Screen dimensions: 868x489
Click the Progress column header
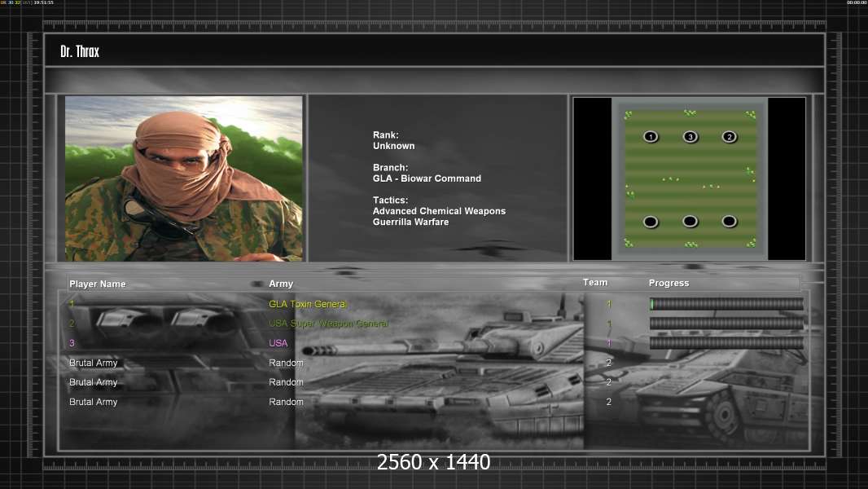tap(669, 283)
